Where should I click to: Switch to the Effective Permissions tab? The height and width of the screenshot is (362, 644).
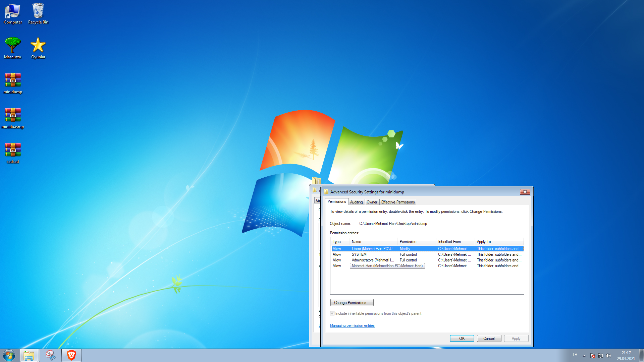click(398, 202)
